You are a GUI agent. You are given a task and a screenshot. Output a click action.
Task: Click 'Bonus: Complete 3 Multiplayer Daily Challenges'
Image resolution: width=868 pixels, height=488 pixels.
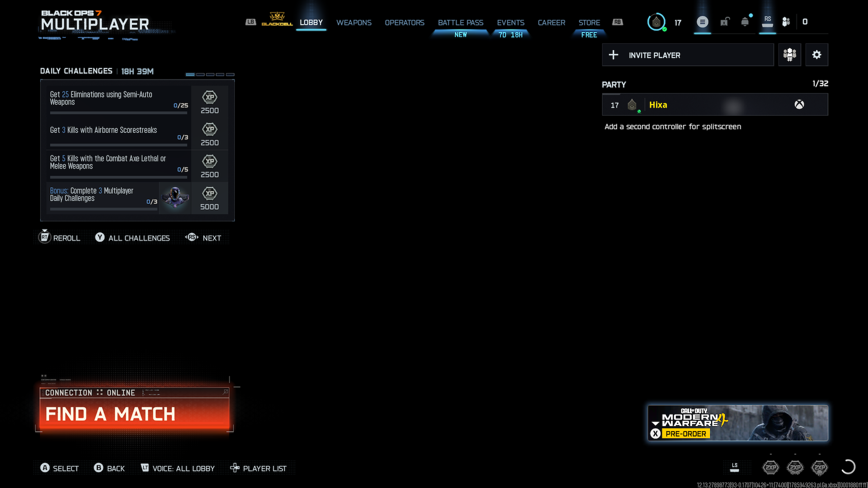pyautogui.click(x=92, y=194)
